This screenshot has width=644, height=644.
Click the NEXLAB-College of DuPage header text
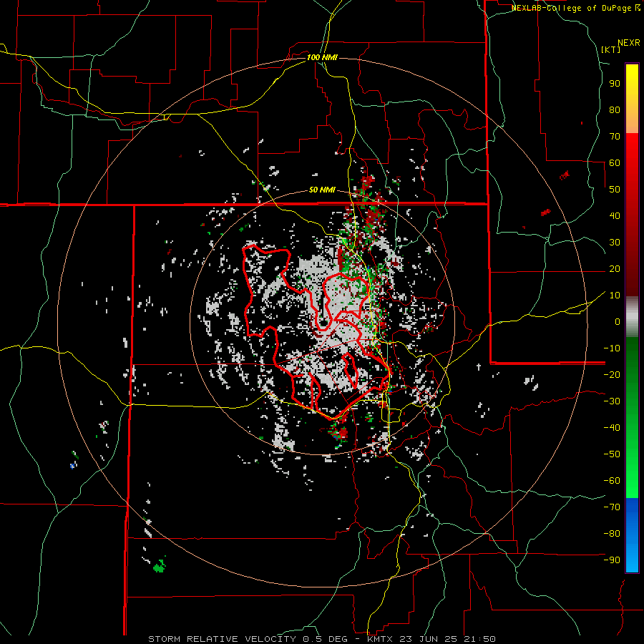point(572,8)
